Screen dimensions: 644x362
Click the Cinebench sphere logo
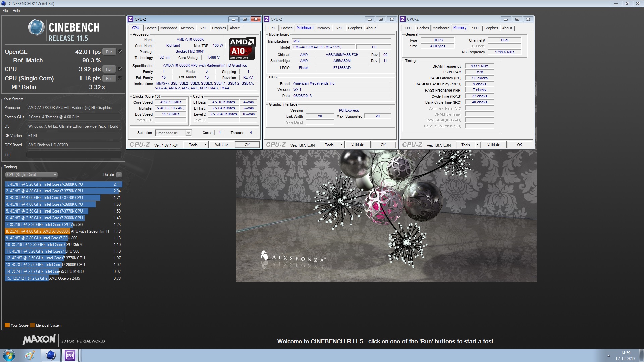[x=36, y=27]
